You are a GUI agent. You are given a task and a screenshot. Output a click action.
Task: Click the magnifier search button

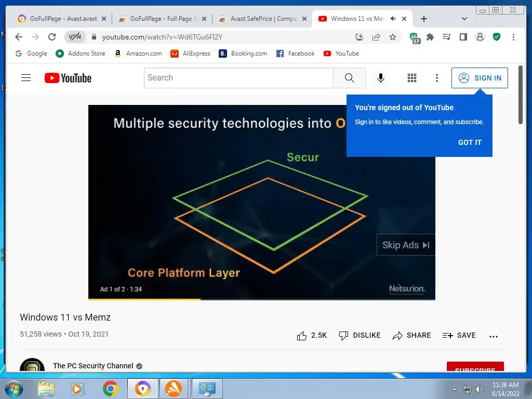tap(350, 78)
